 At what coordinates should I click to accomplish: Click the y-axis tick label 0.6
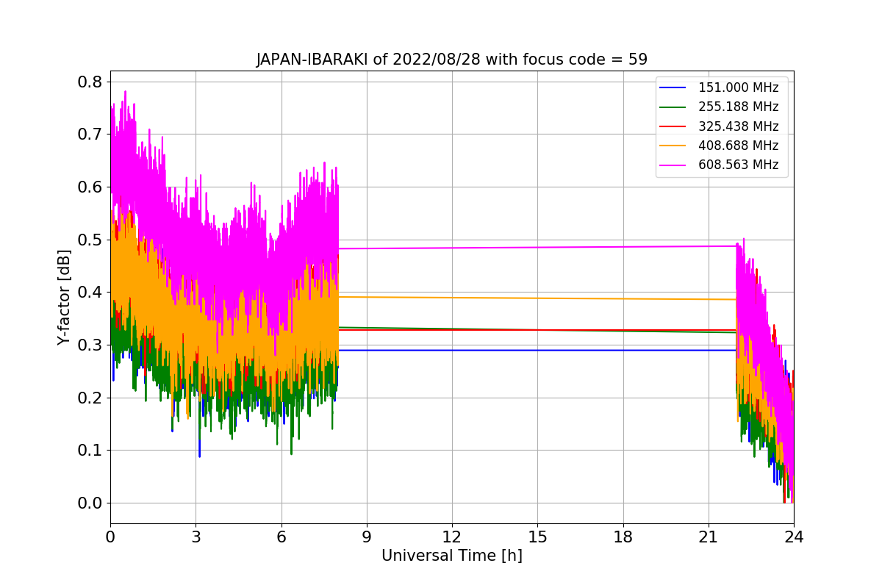pyautogui.click(x=90, y=187)
